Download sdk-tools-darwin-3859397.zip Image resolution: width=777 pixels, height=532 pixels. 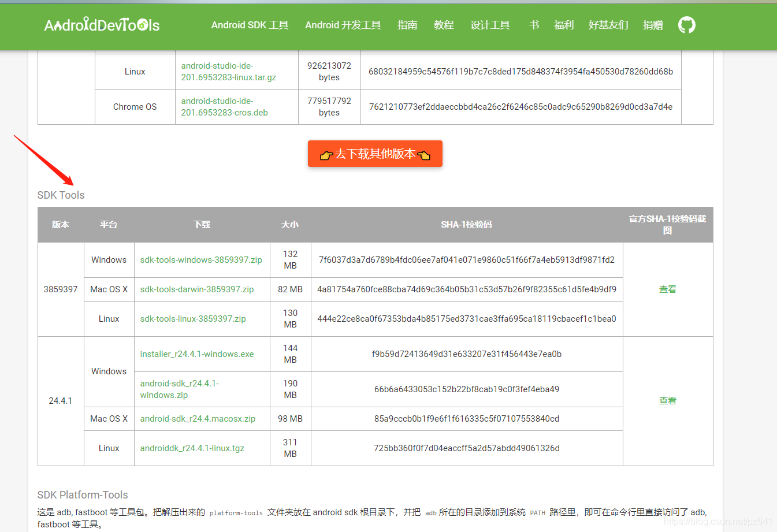[x=197, y=289]
